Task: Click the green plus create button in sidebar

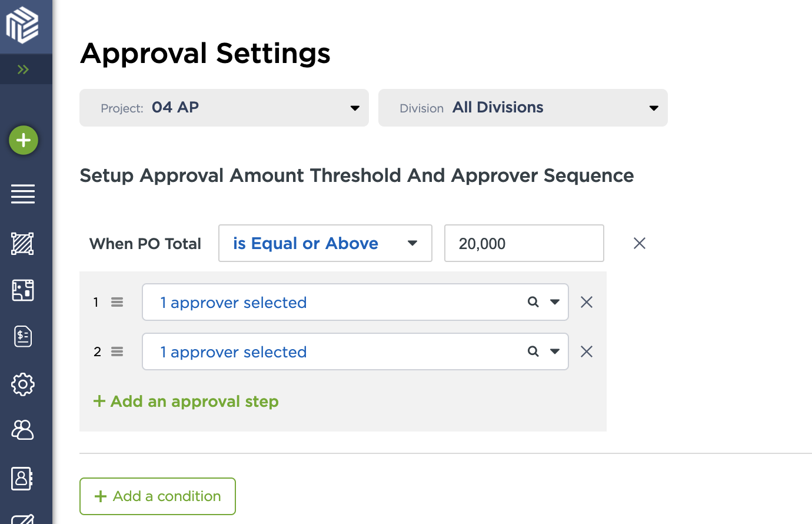Action: click(24, 140)
